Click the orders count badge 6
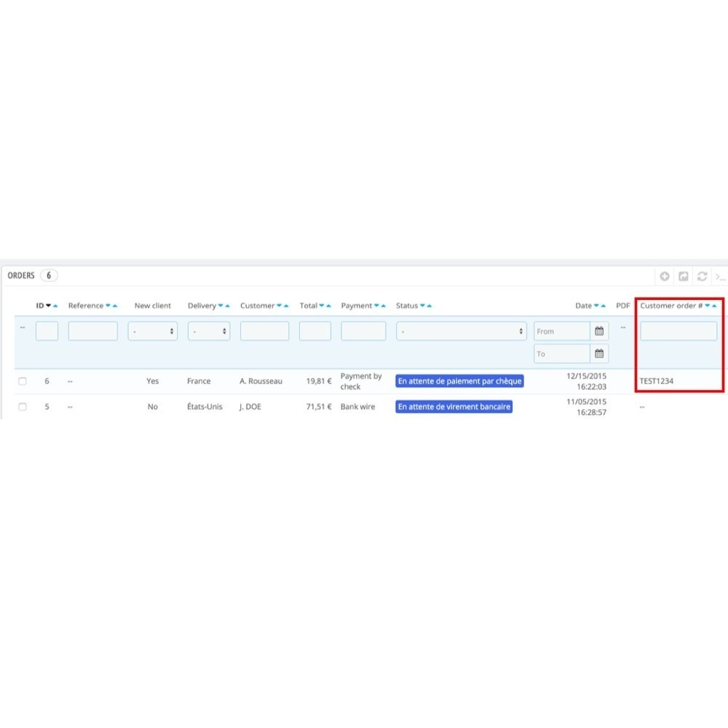 pos(49,275)
